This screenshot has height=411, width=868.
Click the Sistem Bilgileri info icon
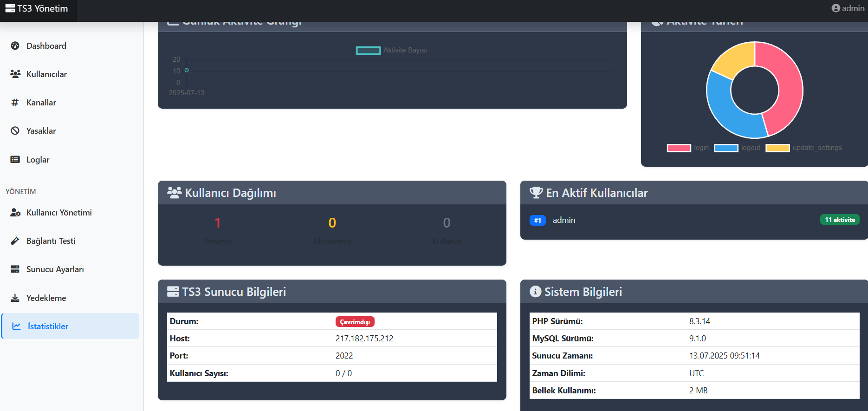(536, 292)
